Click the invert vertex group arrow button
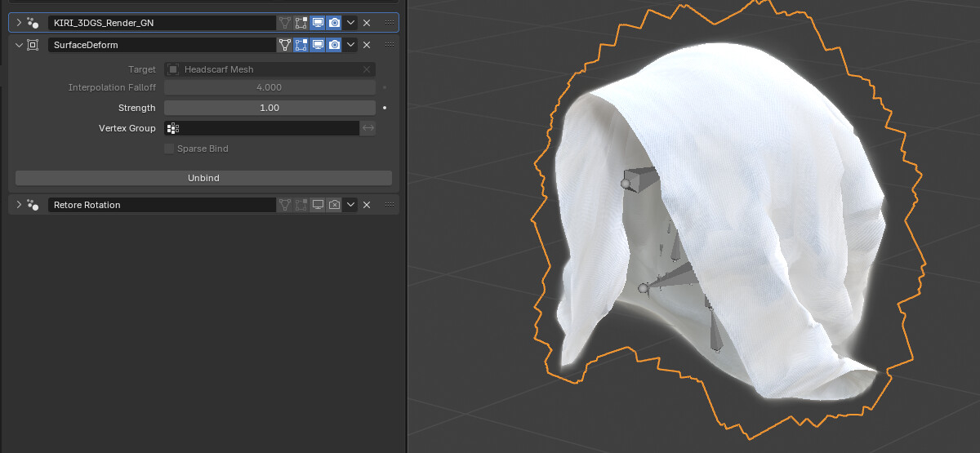This screenshot has height=453, width=980. pyautogui.click(x=368, y=128)
